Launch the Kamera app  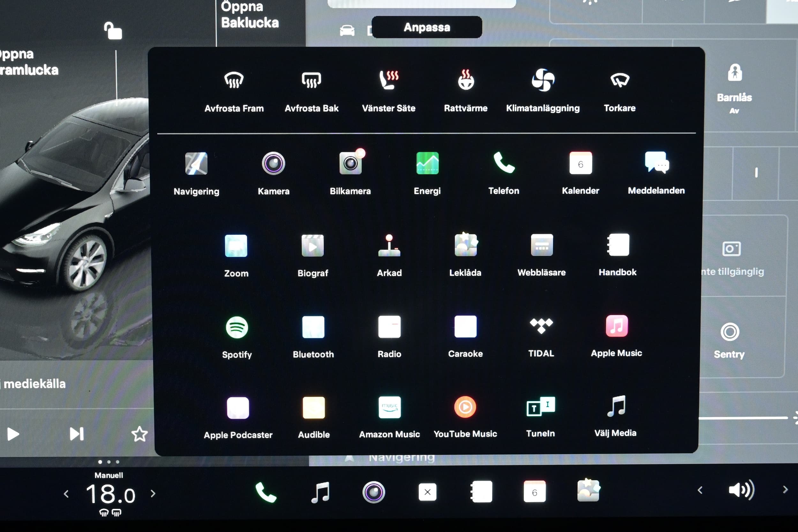coord(274,173)
